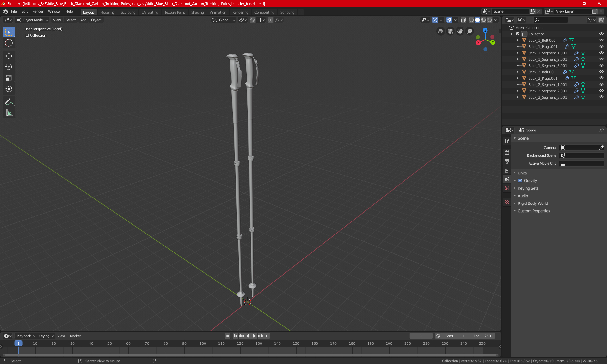Open the Add menu in viewport header
This screenshot has width=607, height=364.
pos(83,20)
